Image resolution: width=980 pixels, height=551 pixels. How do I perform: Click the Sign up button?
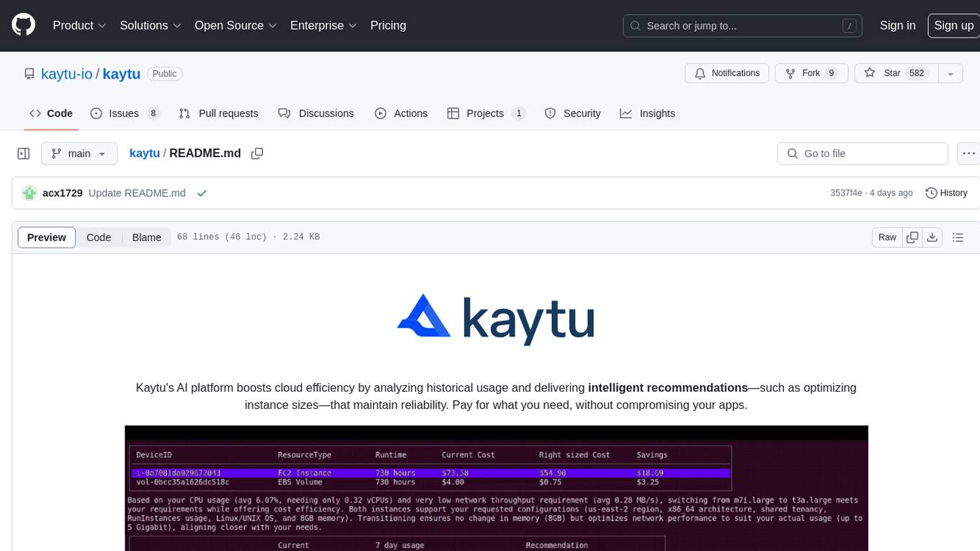[x=953, y=25]
